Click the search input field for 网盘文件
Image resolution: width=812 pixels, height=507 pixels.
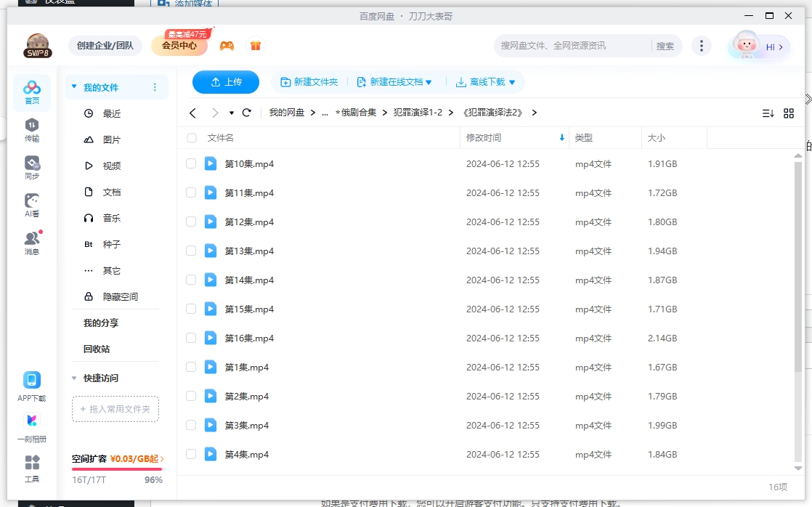point(570,46)
